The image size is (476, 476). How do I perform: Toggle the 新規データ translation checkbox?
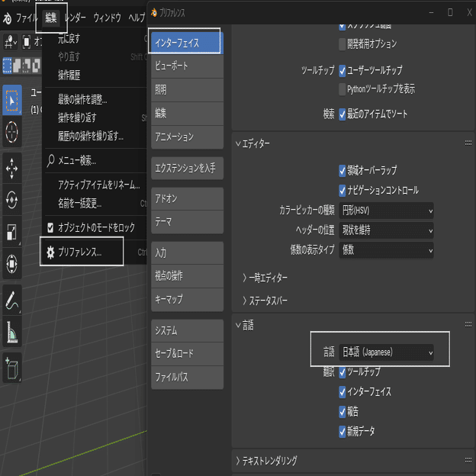(342, 432)
